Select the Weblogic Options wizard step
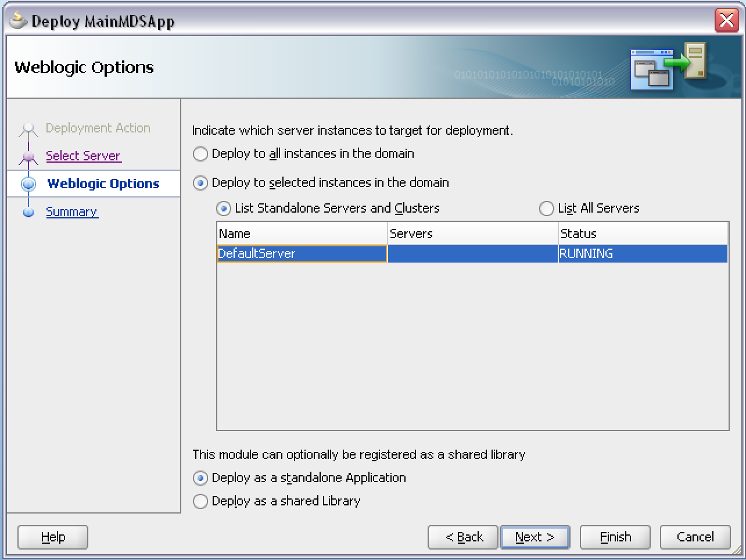 pos(103,184)
